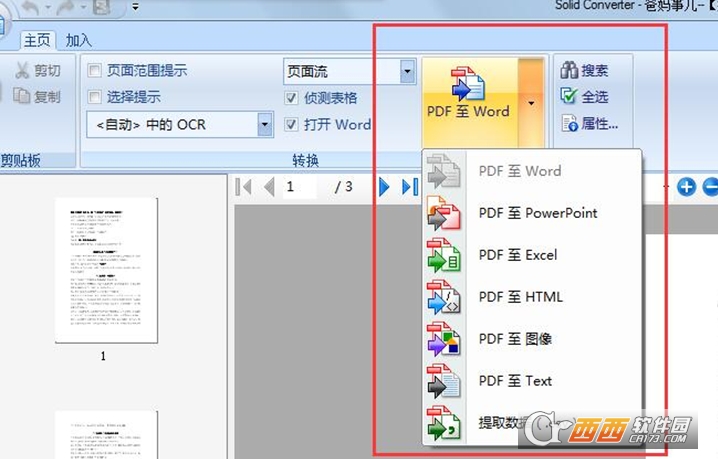This screenshot has height=459, width=718.
Task: Click the 剪切 scissors button
Action: tap(37, 71)
